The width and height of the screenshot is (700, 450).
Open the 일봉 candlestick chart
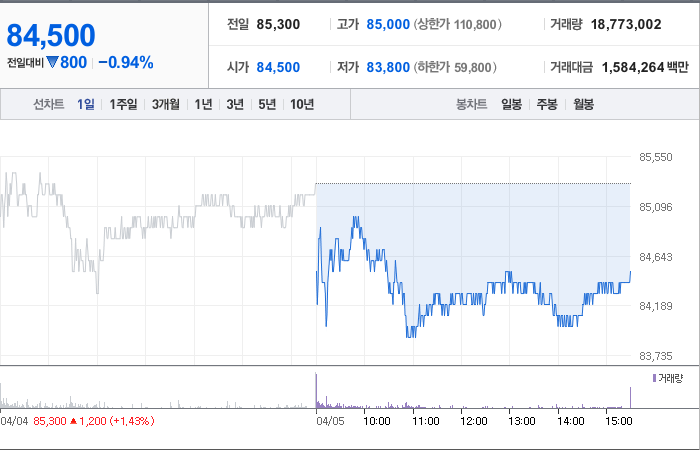(511, 104)
